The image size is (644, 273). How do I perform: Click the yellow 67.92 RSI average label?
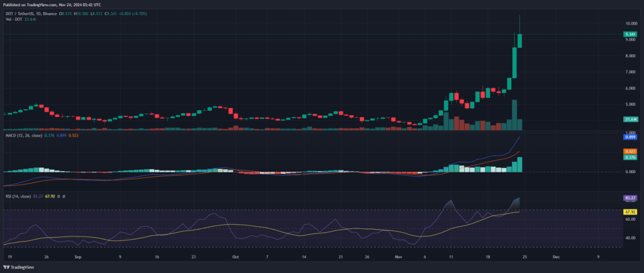click(629, 212)
